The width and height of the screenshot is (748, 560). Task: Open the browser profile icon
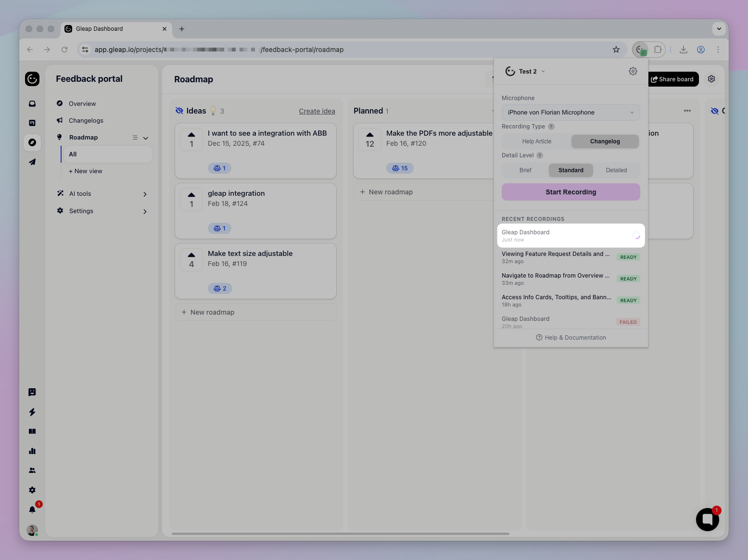(701, 50)
